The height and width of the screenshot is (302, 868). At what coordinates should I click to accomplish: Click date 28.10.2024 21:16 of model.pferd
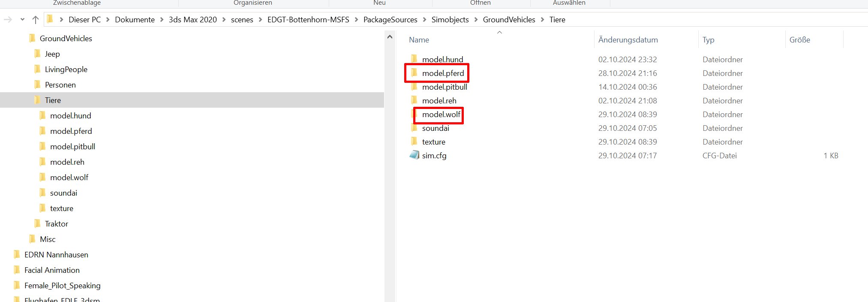[628, 73]
